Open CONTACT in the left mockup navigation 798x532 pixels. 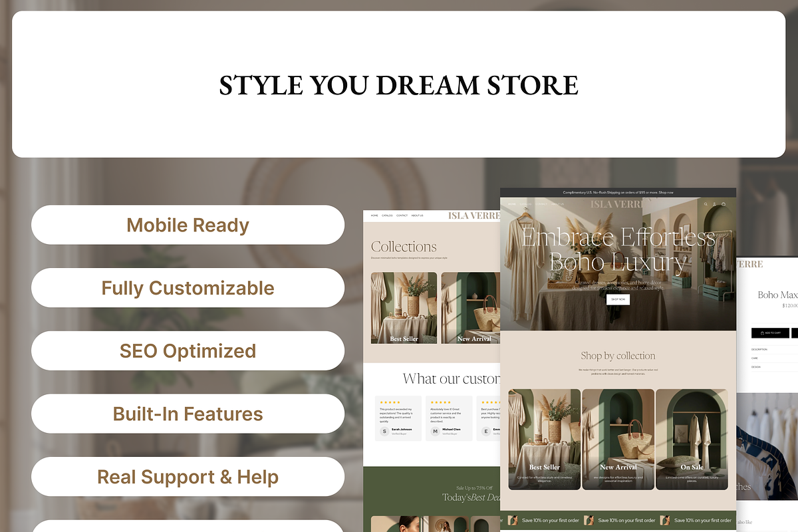pyautogui.click(x=402, y=215)
